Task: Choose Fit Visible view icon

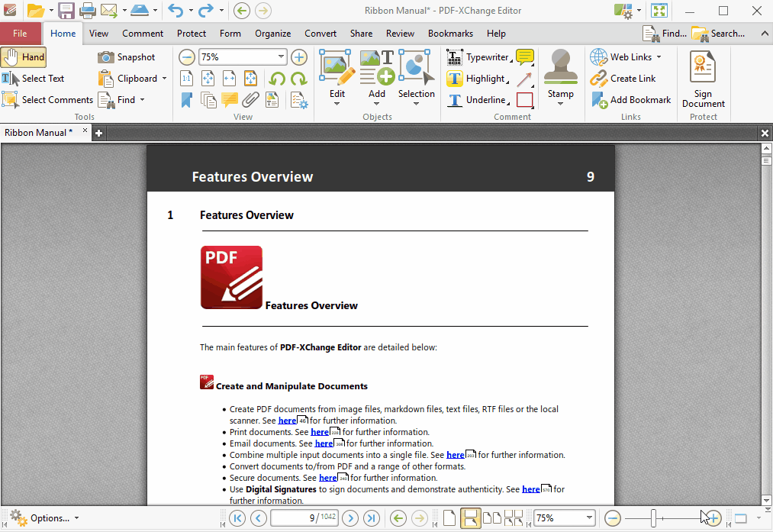Action: (x=250, y=79)
